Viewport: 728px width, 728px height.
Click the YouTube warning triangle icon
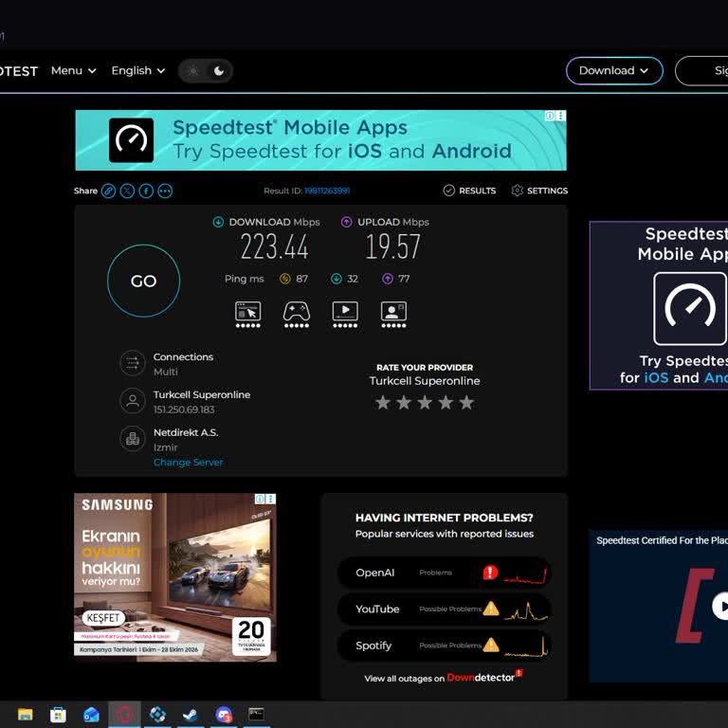click(491, 609)
